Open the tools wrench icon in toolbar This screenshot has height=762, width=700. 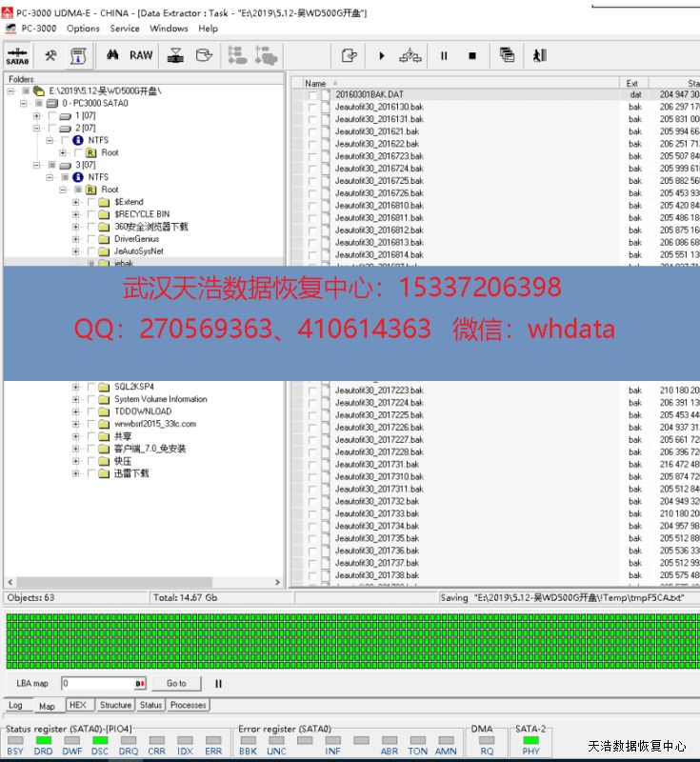51,56
